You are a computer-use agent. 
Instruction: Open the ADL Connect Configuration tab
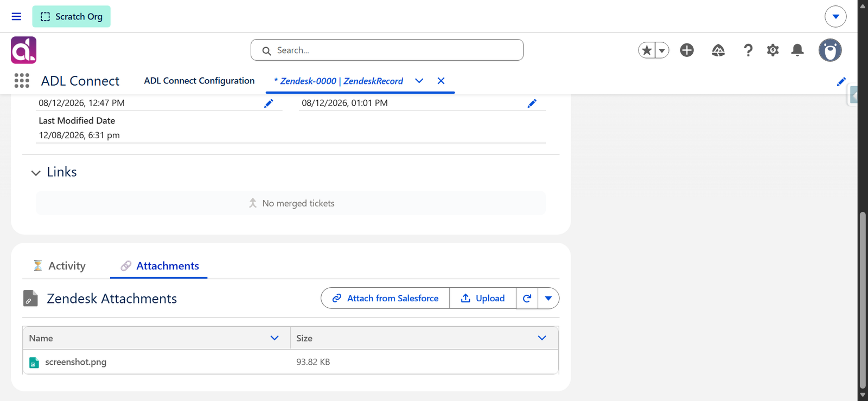[x=199, y=81]
